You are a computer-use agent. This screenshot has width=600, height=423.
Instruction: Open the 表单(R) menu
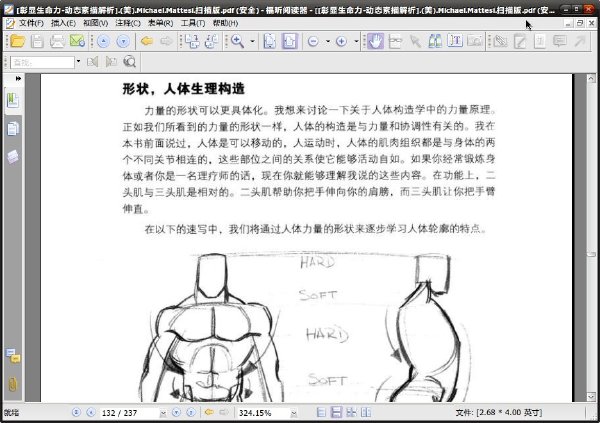[x=160, y=23]
